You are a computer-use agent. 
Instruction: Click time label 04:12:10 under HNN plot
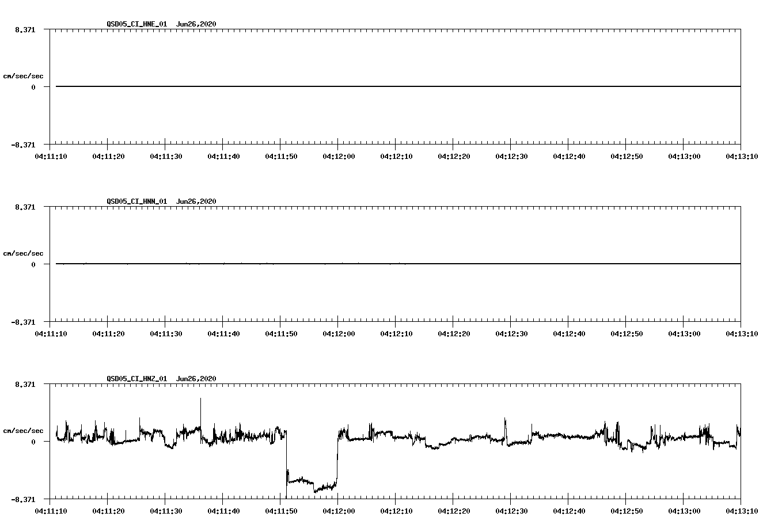coord(396,333)
